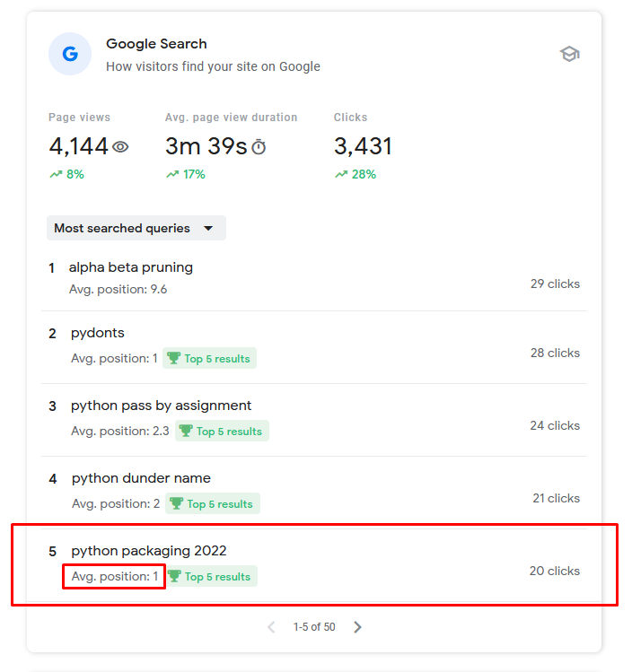
Task: Click the trophy icon in python packaging 2022 row
Action: 173,576
